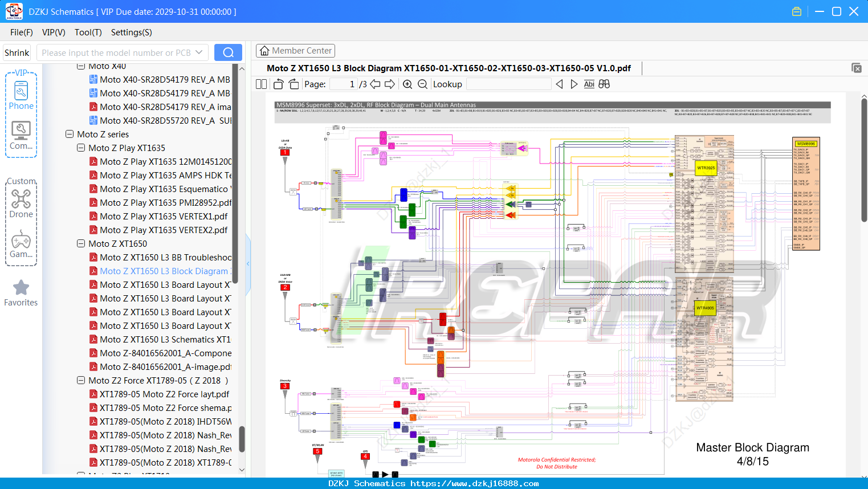Click the yellow WTR4905 block in diagram
This screenshot has height=489, width=868.
click(705, 308)
